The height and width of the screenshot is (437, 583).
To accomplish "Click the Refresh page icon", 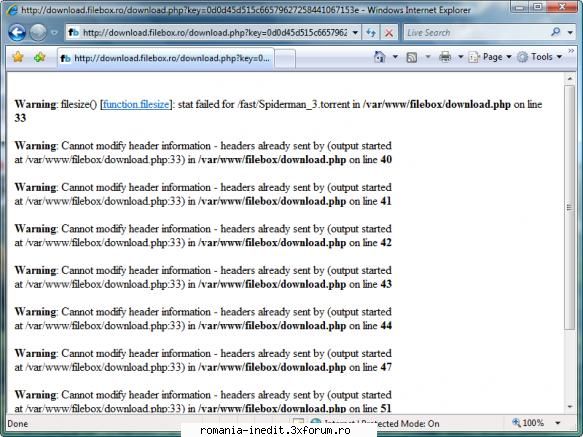I will pos(371,33).
